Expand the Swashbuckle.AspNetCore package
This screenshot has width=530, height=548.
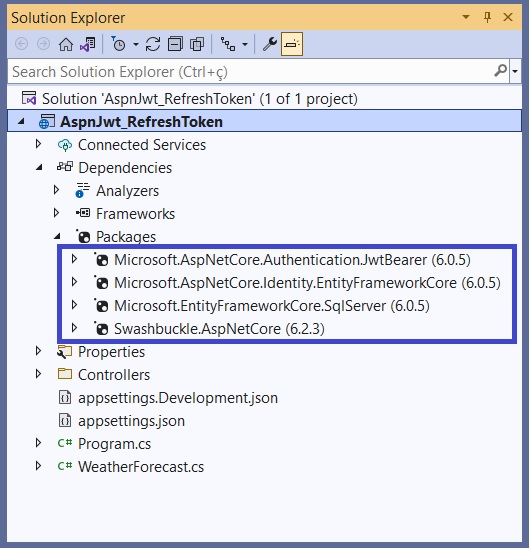[x=74, y=329]
